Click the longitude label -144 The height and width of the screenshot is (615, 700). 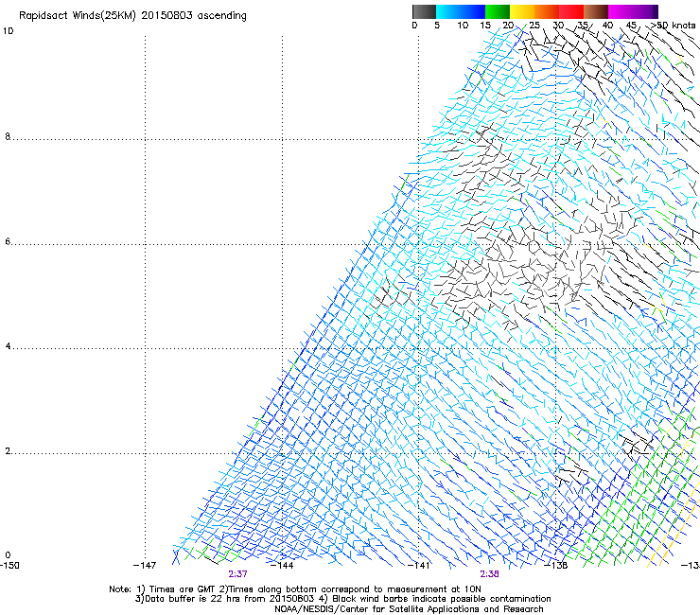point(283,566)
